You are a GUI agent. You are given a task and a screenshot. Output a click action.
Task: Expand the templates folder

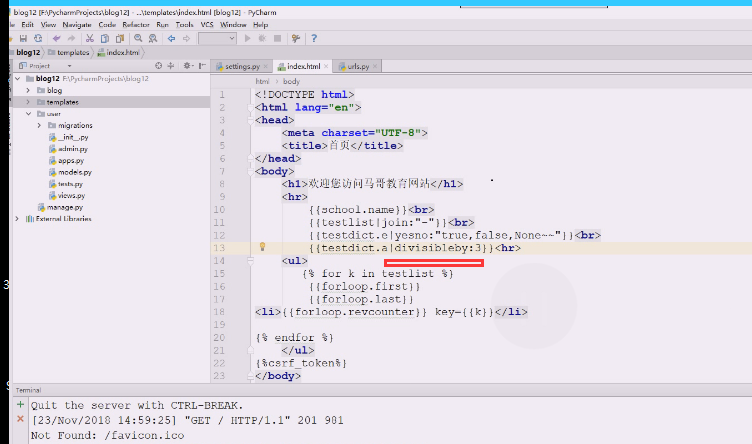pos(28,102)
